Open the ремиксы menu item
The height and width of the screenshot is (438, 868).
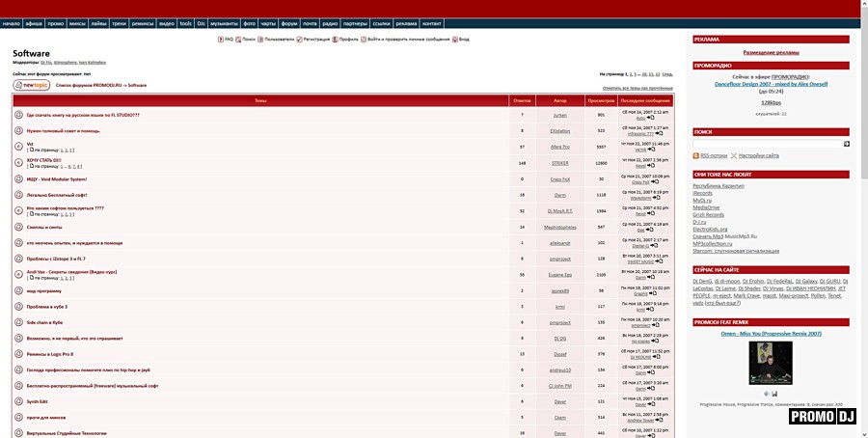click(x=143, y=23)
